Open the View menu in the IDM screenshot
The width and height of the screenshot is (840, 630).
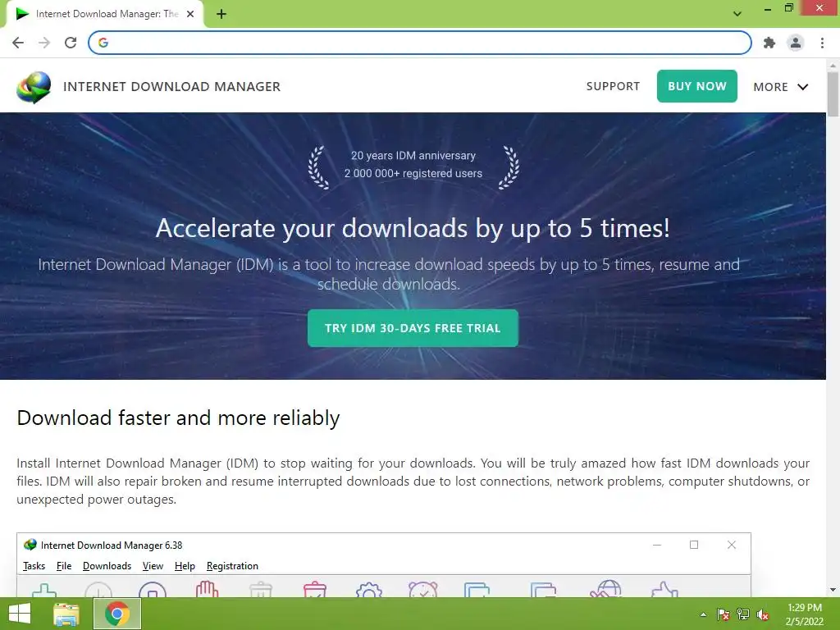click(153, 566)
